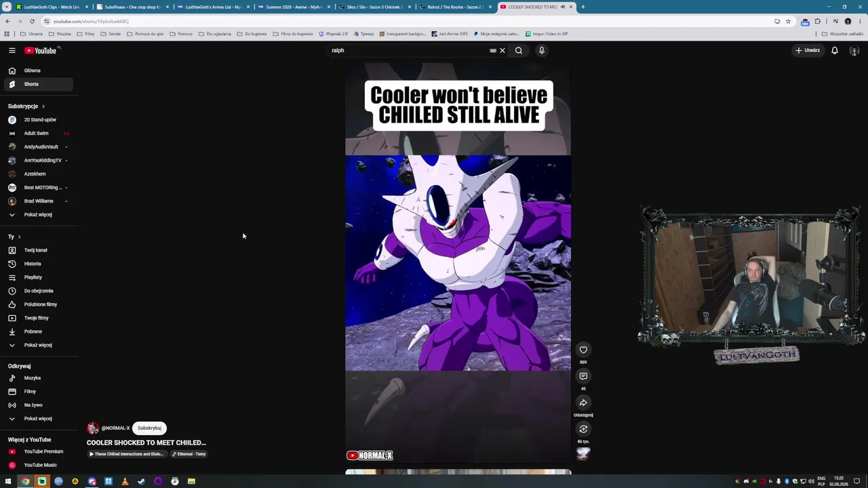The image size is (868, 488).
Task: Open AndyAudioVault subscription
Action: coord(38,147)
